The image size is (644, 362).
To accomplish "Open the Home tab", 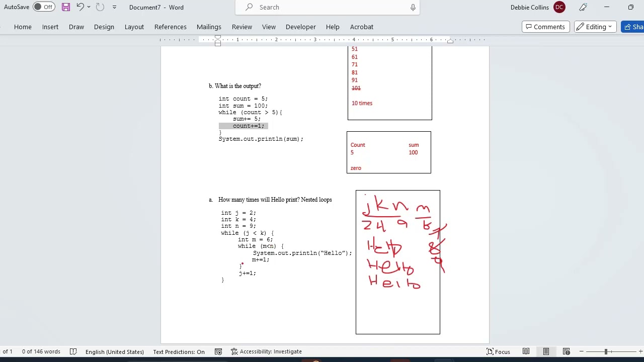I will point(23,27).
